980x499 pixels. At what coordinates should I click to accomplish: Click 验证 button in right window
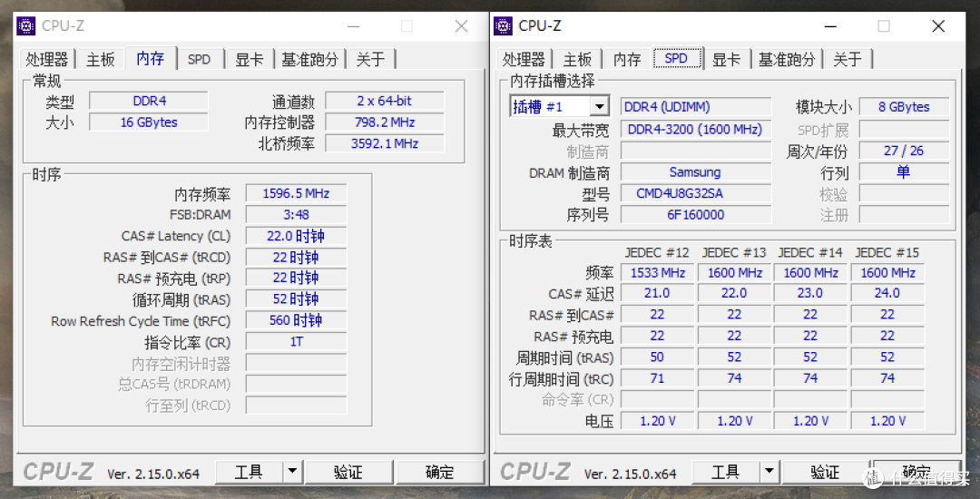pos(826,472)
